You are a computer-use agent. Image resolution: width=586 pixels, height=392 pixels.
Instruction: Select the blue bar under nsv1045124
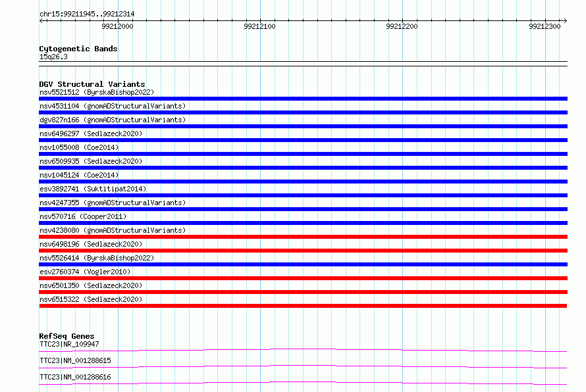(303, 182)
